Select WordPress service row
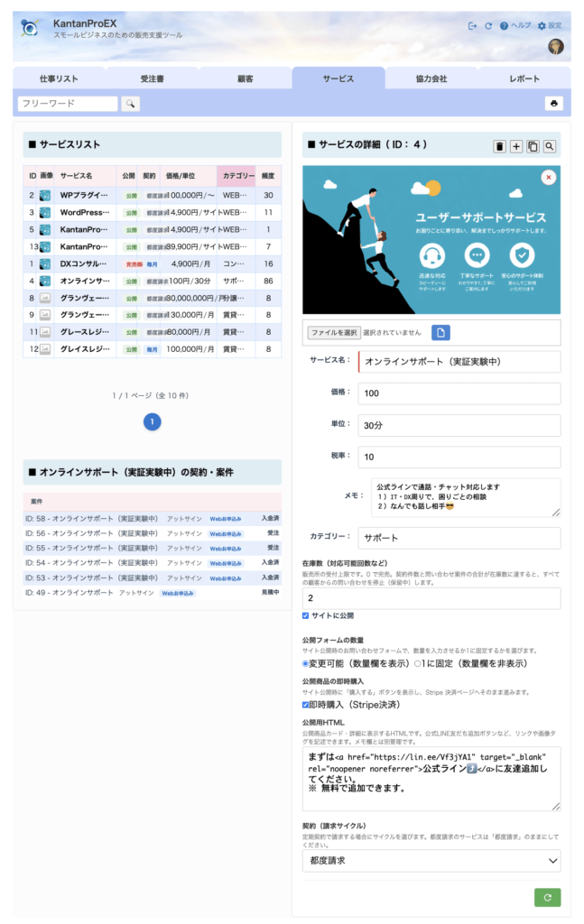 click(x=152, y=213)
